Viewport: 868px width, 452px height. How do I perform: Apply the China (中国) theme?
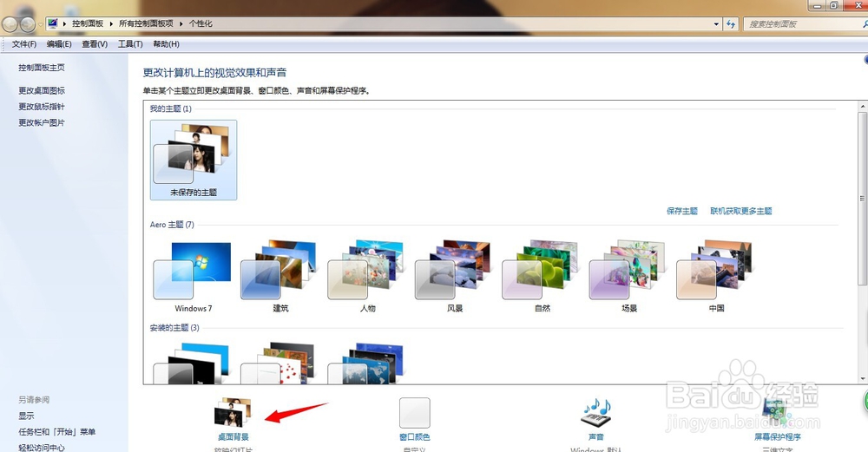pyautogui.click(x=716, y=277)
